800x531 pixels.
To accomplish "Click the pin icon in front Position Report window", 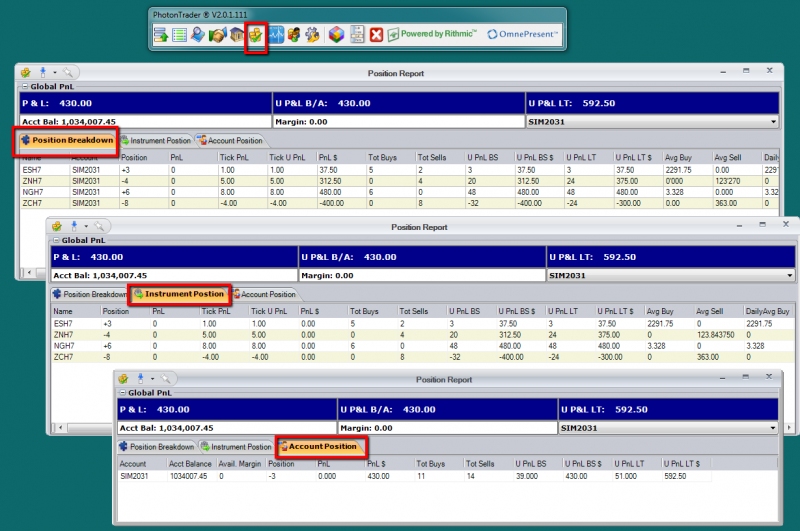I will (x=141, y=378).
